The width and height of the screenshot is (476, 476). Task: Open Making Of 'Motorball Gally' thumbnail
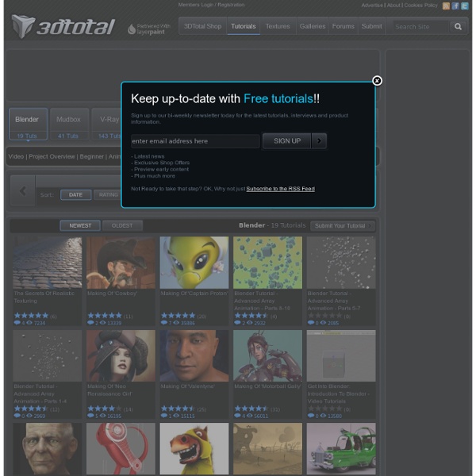click(x=268, y=355)
